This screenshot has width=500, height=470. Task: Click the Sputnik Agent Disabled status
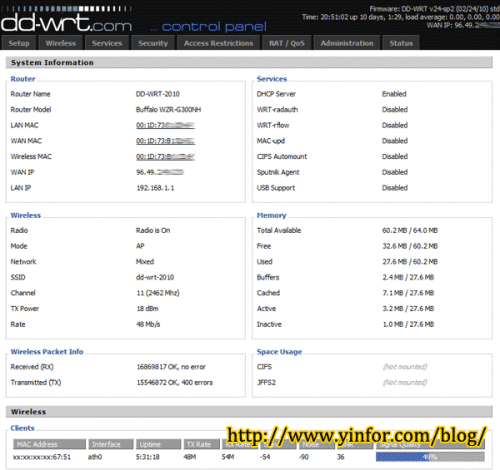coord(395,172)
